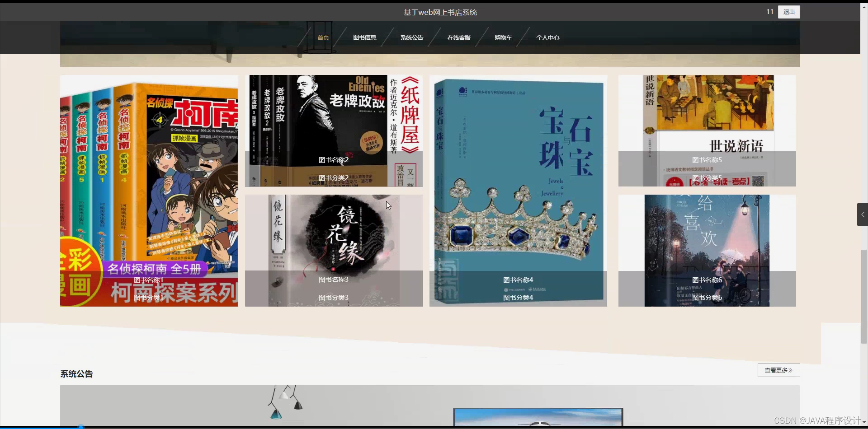Expand the side panel arrow handle

(863, 214)
